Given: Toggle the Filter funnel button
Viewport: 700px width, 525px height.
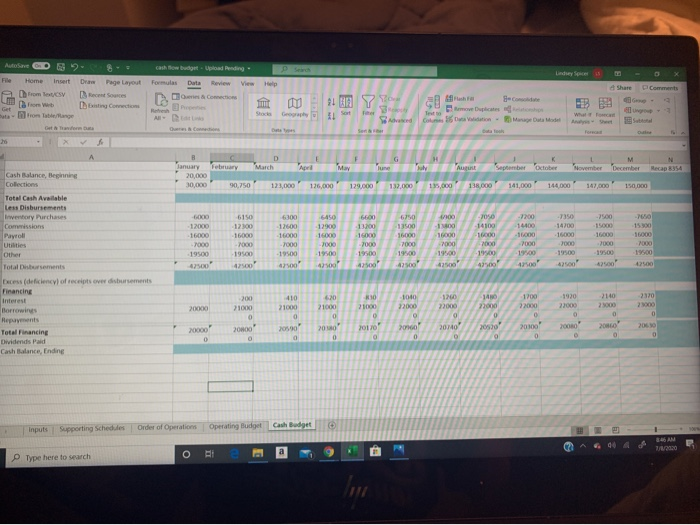Looking at the screenshot, I should coord(368,106).
